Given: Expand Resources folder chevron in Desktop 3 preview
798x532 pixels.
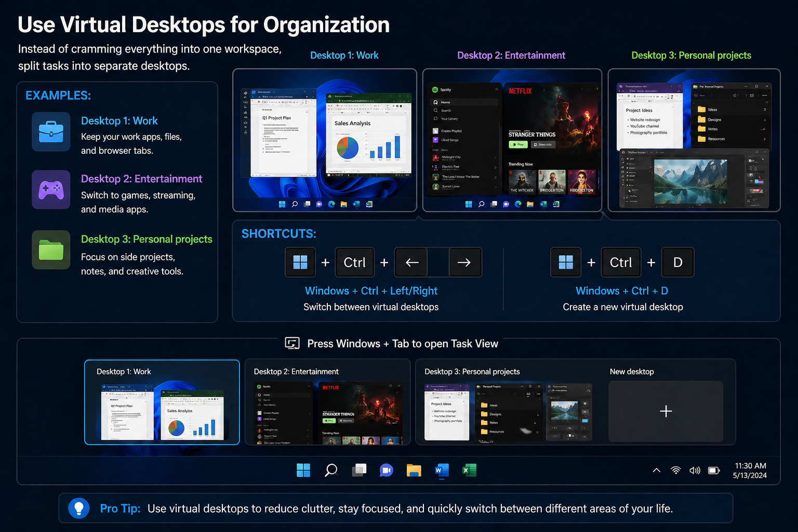Looking at the screenshot, I should pyautogui.click(x=764, y=139).
